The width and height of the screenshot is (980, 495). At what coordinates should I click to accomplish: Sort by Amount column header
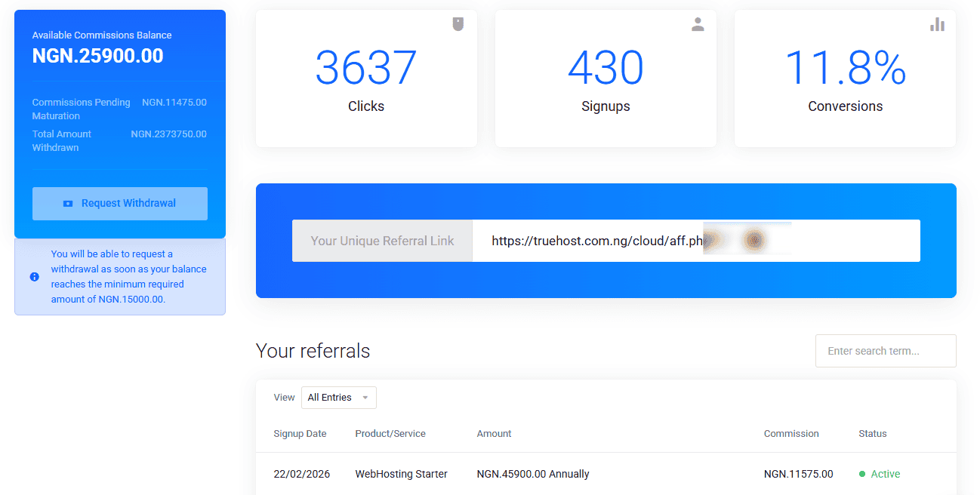(494, 434)
